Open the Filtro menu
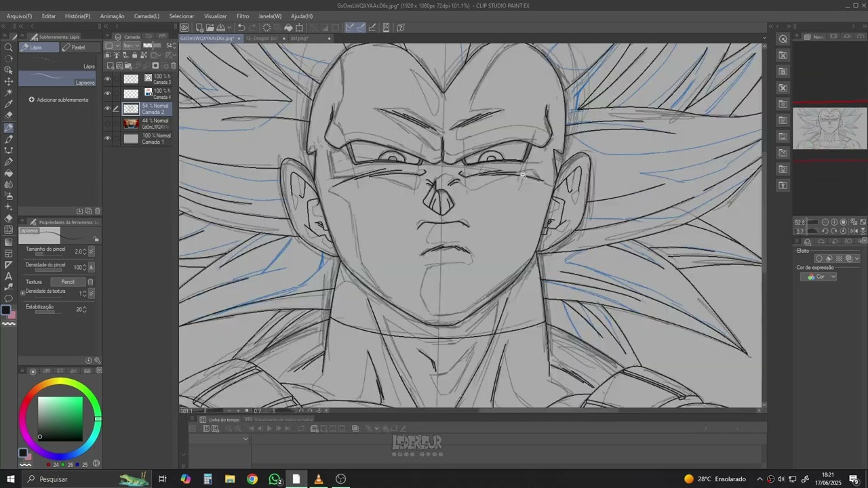This screenshot has height=488, width=868. click(x=243, y=16)
